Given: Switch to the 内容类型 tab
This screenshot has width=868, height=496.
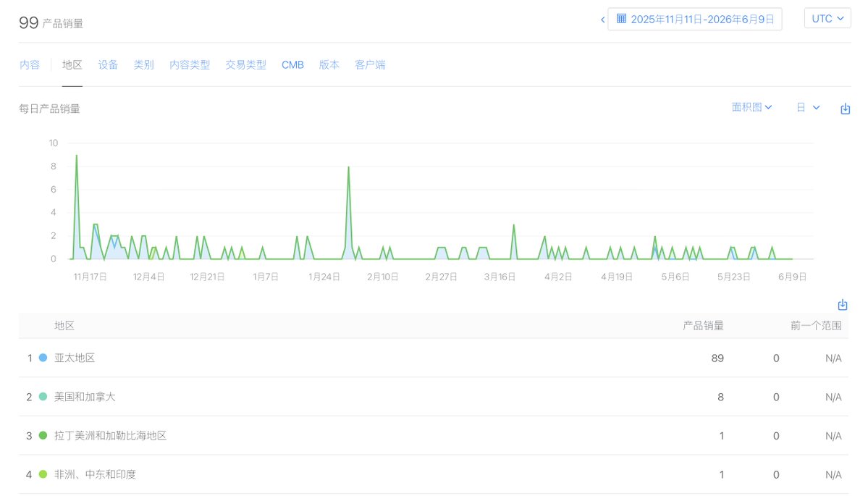Looking at the screenshot, I should (190, 64).
